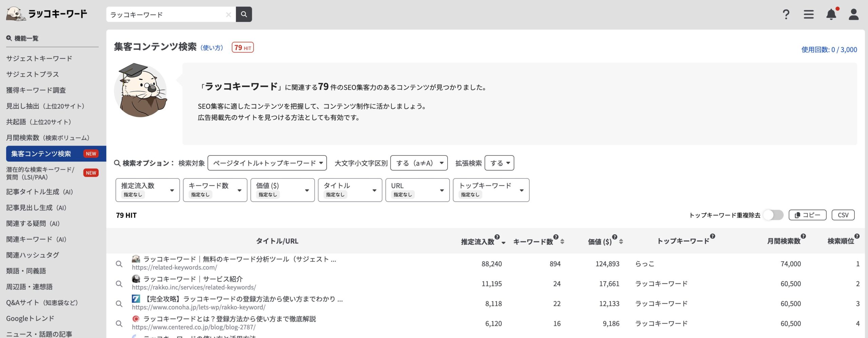Open Googleトレンド in sidebar
The width and height of the screenshot is (868, 338).
(x=30, y=318)
